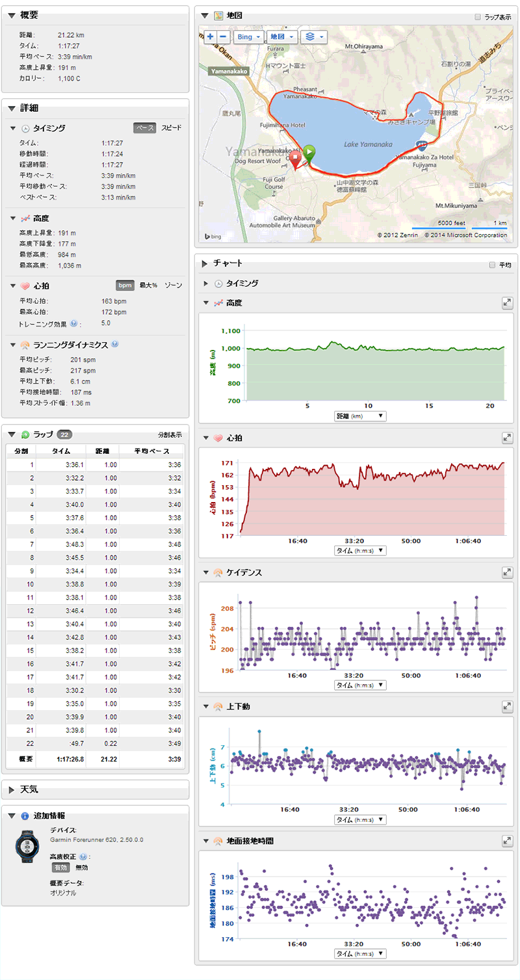The width and height of the screenshot is (520, 980).
Task: Select 最大% heart rate display
Action: (x=148, y=285)
